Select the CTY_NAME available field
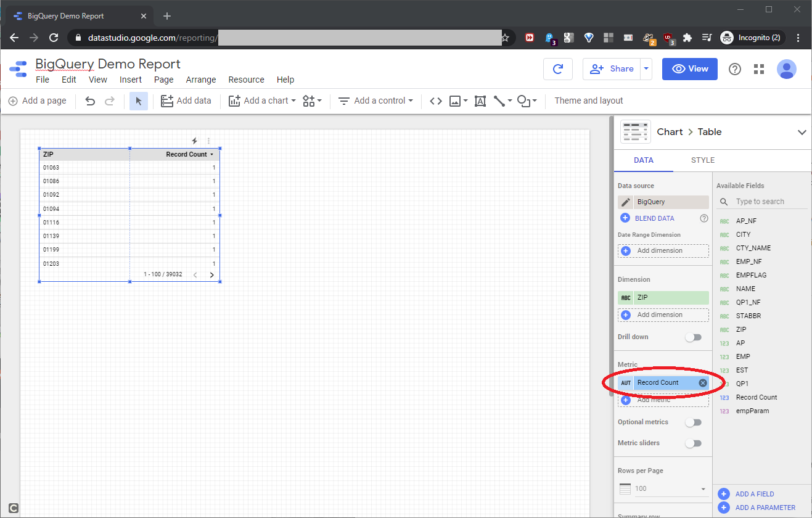Viewport: 812px width, 518px height. 753,249
